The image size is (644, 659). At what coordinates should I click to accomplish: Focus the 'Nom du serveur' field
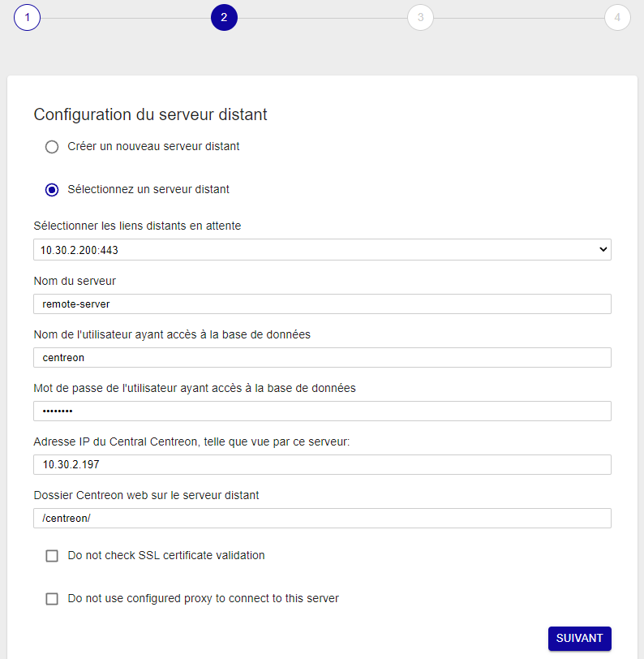(x=322, y=304)
